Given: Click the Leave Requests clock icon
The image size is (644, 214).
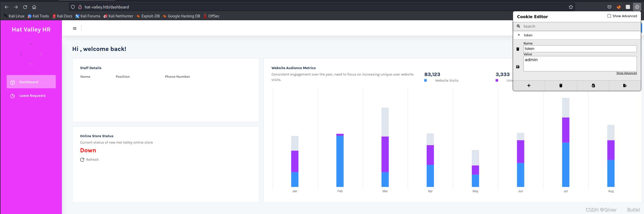Looking at the screenshot, I should (13, 96).
